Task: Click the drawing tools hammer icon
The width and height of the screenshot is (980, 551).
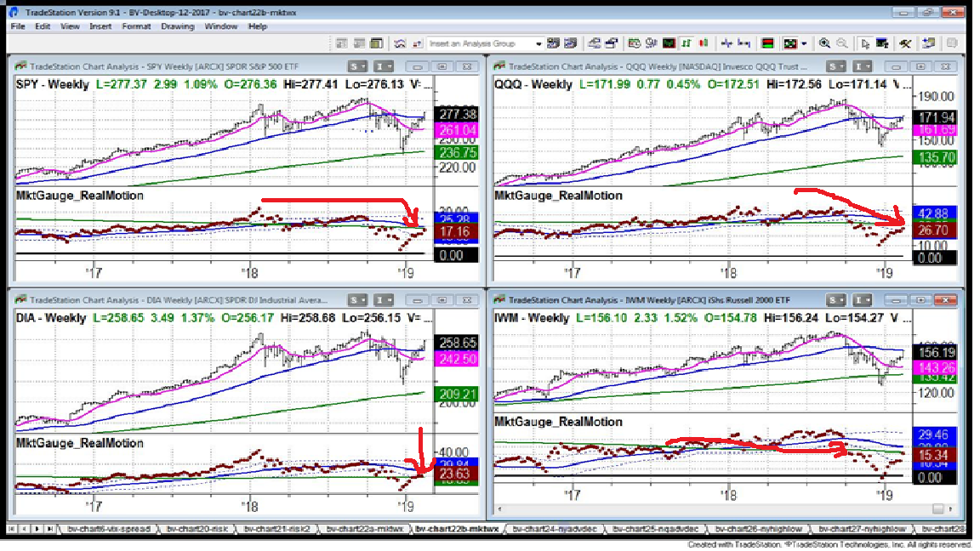Action: point(905,43)
